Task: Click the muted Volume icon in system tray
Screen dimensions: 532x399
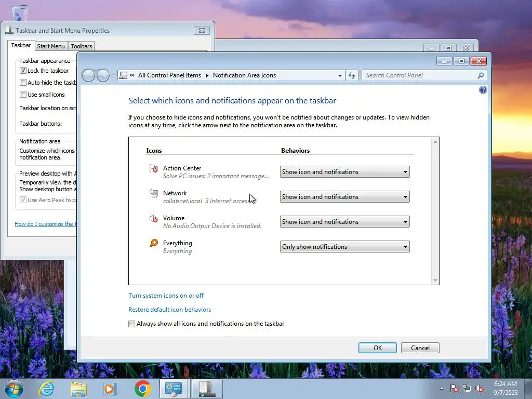Action: tap(480, 389)
